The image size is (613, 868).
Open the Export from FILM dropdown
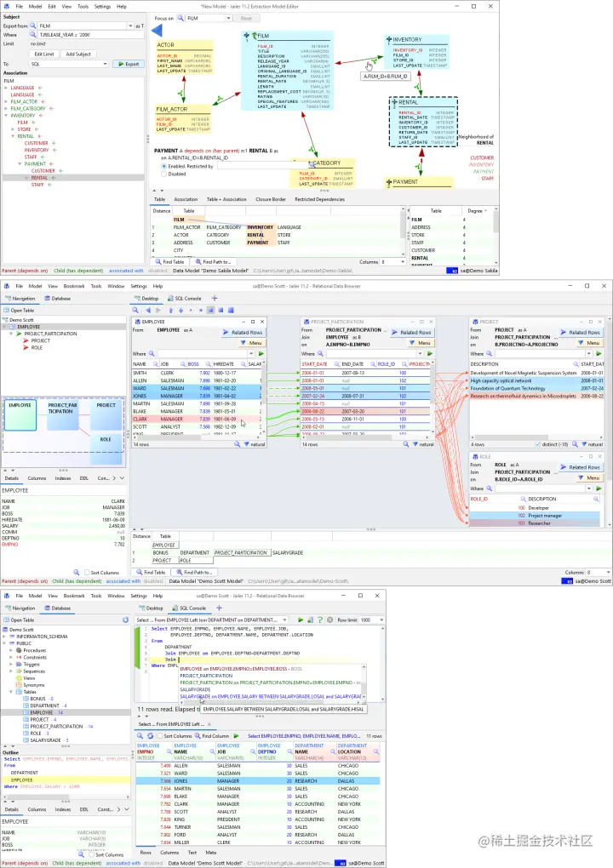point(130,26)
